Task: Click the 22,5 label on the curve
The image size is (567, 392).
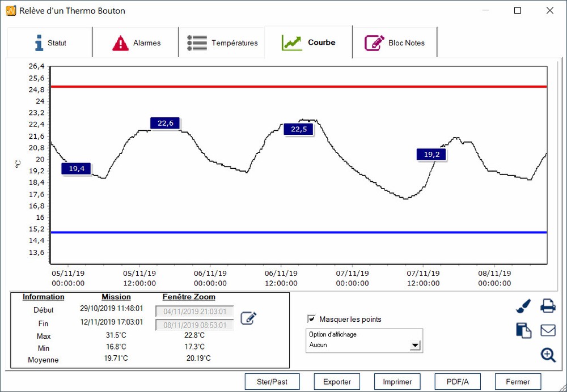Action: pyautogui.click(x=298, y=129)
